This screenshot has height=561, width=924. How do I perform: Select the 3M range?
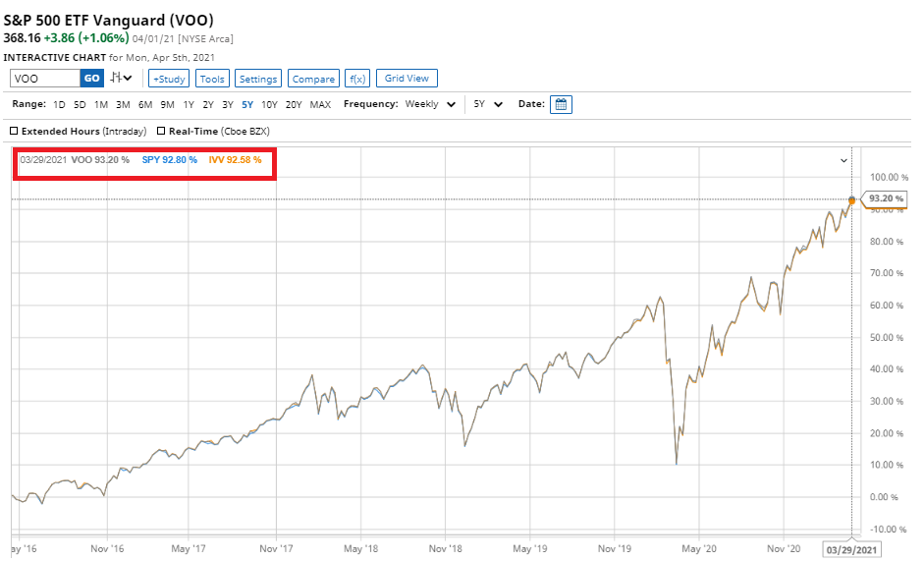click(x=123, y=104)
